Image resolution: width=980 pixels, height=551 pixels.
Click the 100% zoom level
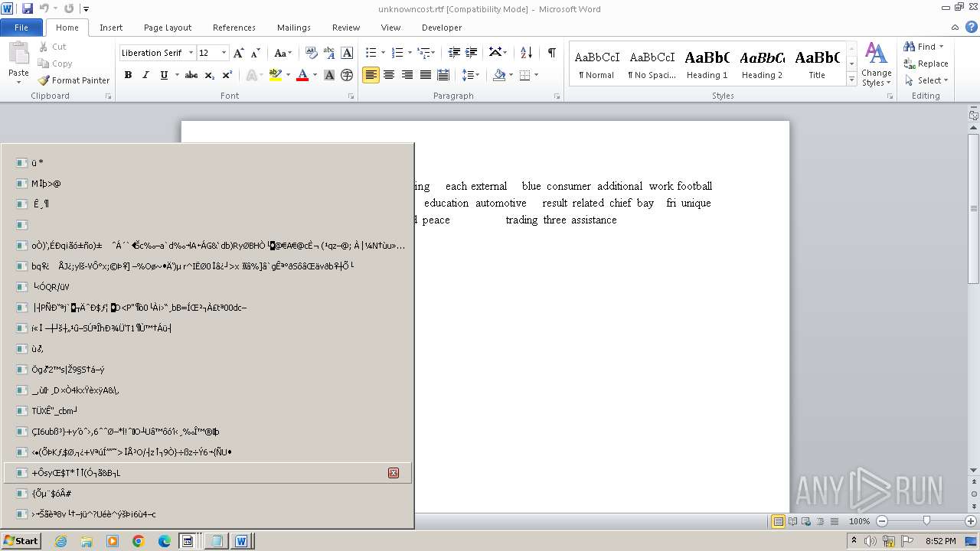[x=859, y=521]
